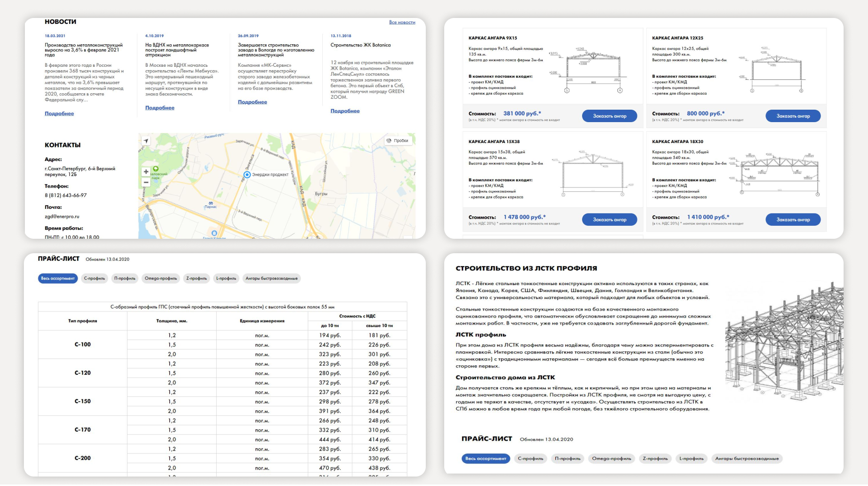The height and width of the screenshot is (486, 868).
Task: Click the С-100 profile row label
Action: pos(83,344)
